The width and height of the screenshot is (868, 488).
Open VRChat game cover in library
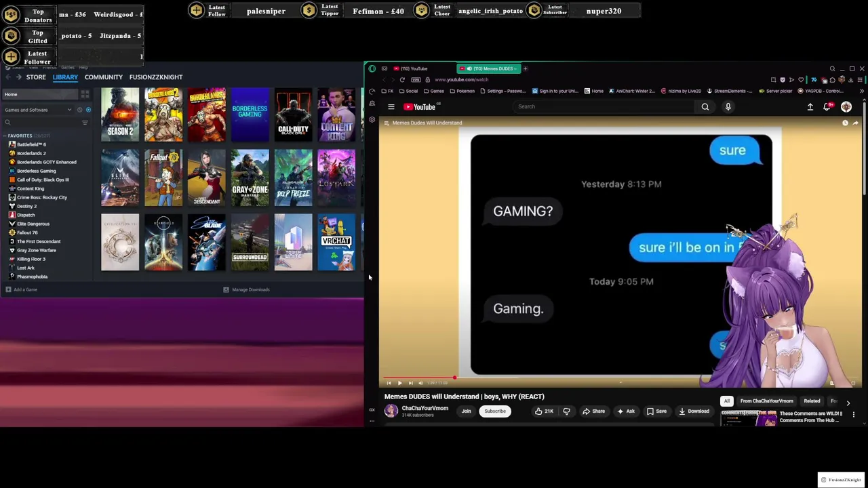pyautogui.click(x=336, y=242)
